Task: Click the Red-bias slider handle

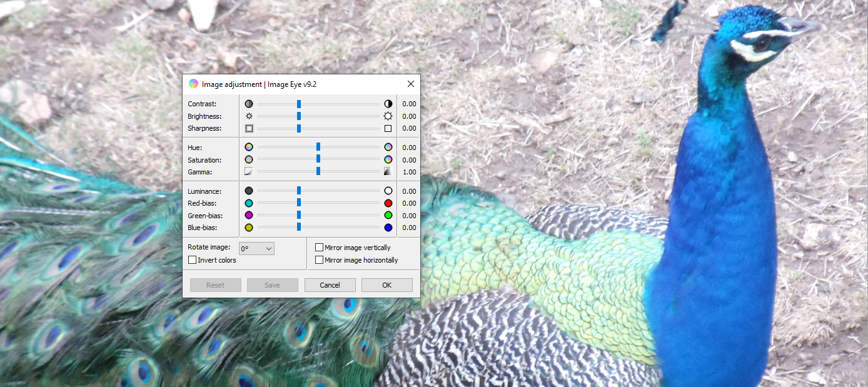Action: [299, 203]
